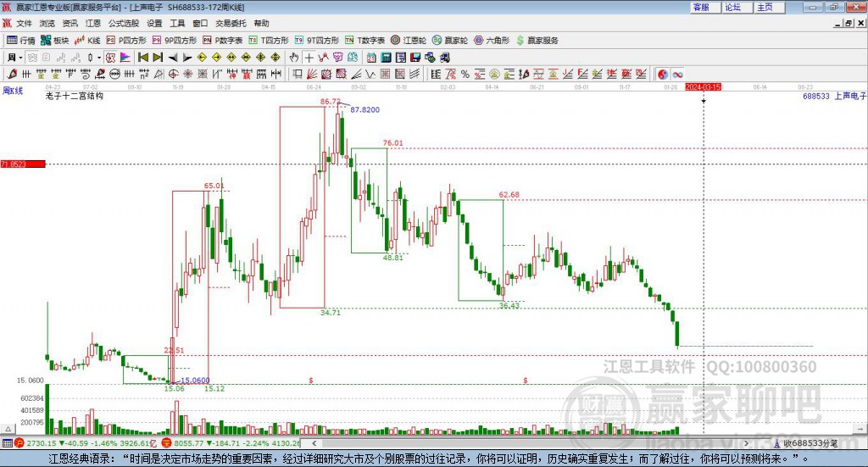Viewport: 868px width, 467px height.
Task: Click the 主页 homepage button
Action: point(770,7)
